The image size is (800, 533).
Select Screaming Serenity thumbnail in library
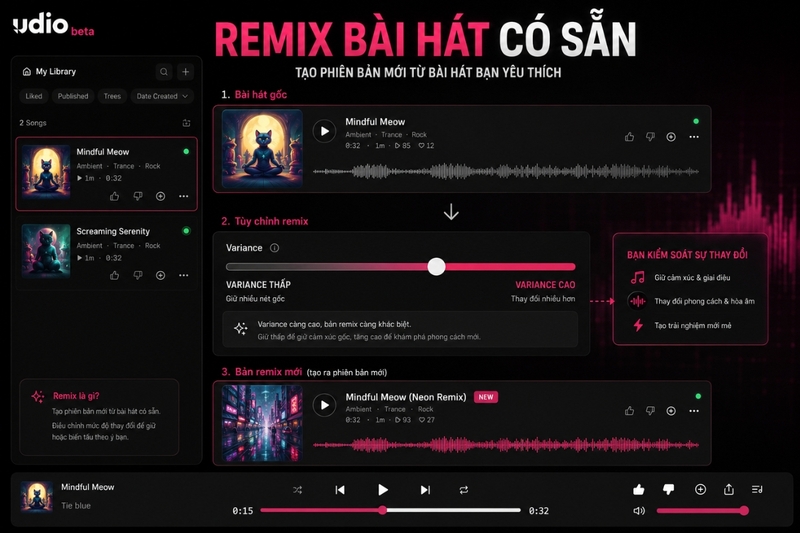tap(46, 250)
